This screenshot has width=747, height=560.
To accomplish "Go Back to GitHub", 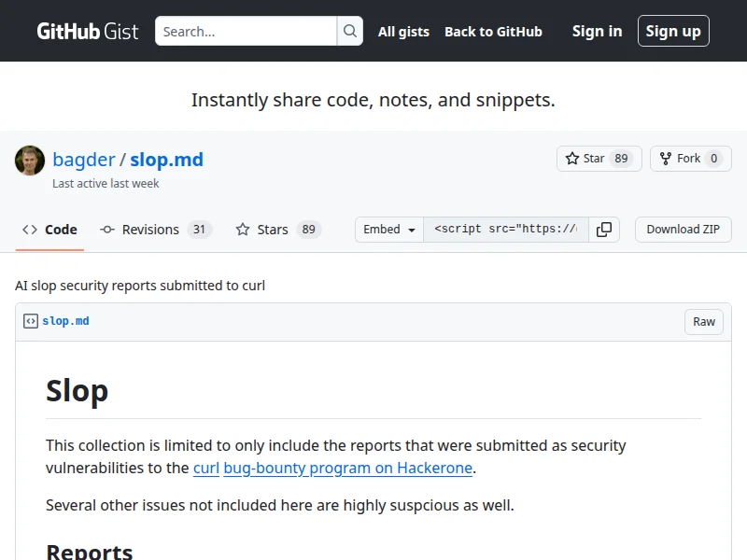I will click(493, 31).
